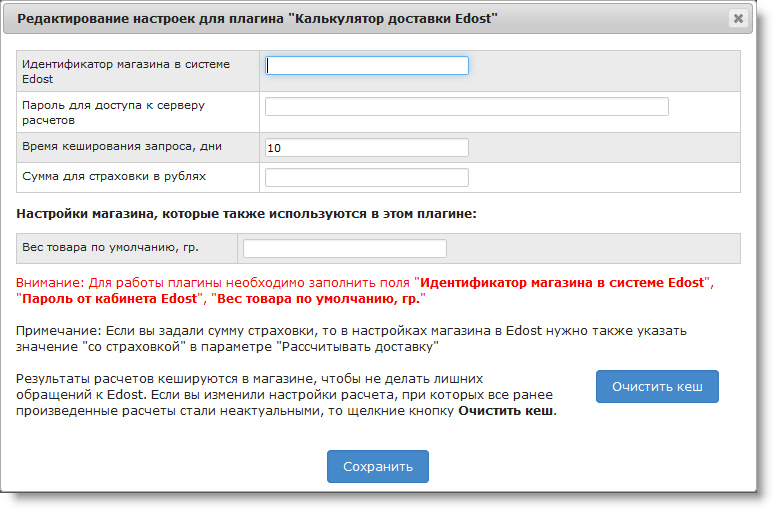Click label 'Время кеширования запроса, дни'
The width and height of the screenshot is (773, 509).
[x=122, y=146]
